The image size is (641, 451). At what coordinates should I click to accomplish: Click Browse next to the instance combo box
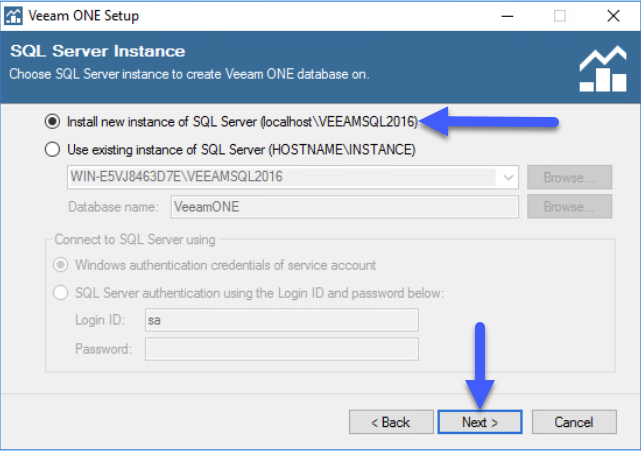click(569, 177)
